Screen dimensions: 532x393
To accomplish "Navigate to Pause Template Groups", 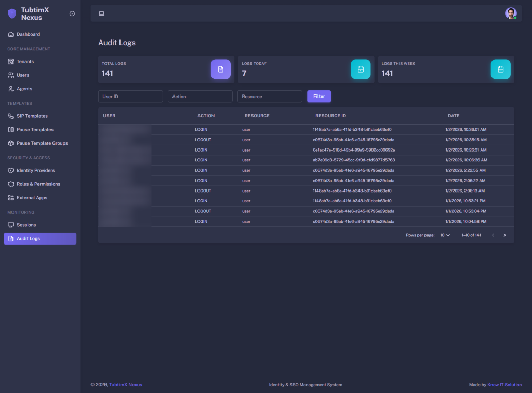I will (x=43, y=143).
